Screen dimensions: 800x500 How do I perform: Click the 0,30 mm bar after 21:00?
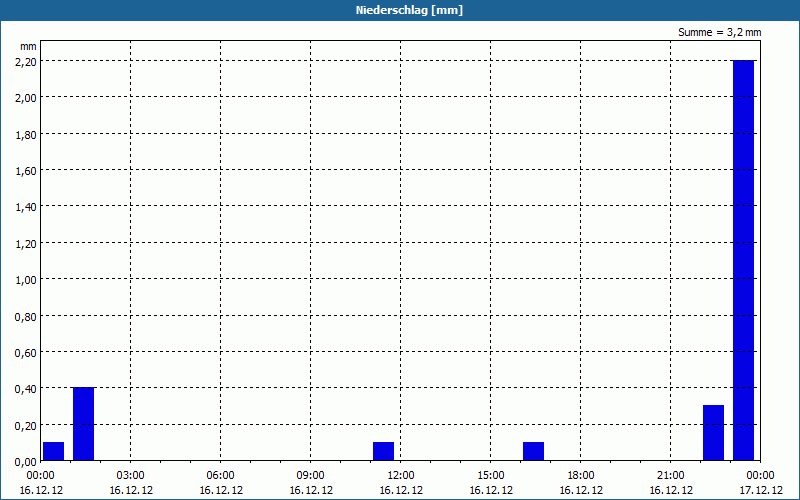point(713,433)
